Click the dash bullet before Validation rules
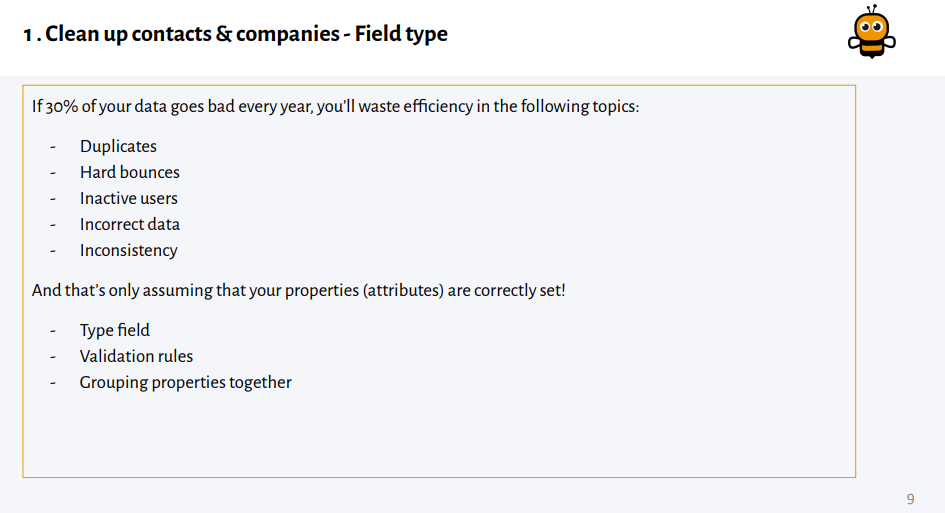The width and height of the screenshot is (945, 513). click(x=52, y=357)
